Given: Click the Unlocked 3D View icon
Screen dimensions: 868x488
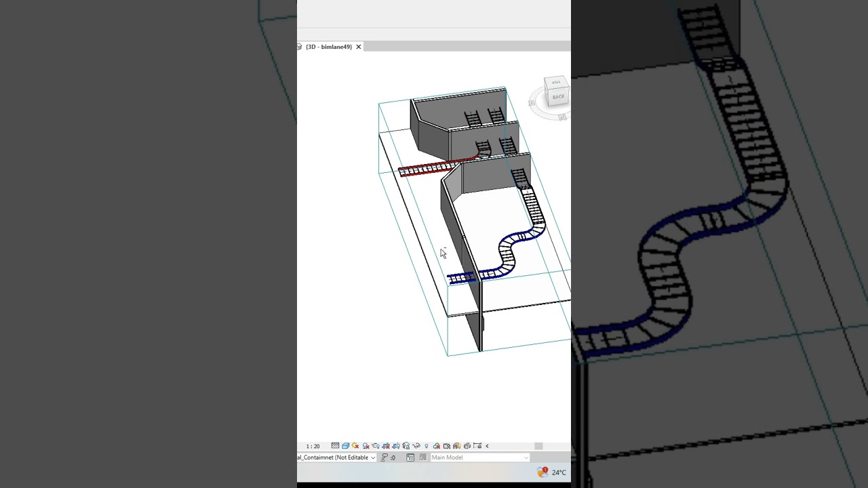Looking at the screenshot, I should tap(406, 445).
